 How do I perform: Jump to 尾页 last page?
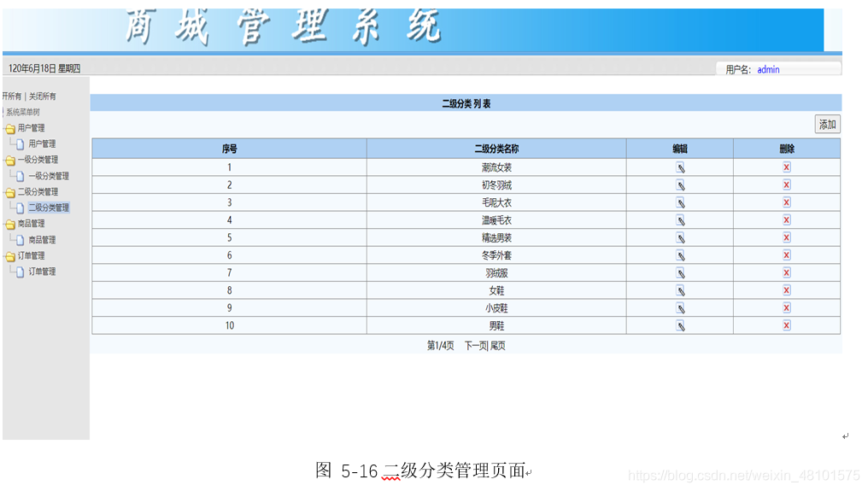498,346
